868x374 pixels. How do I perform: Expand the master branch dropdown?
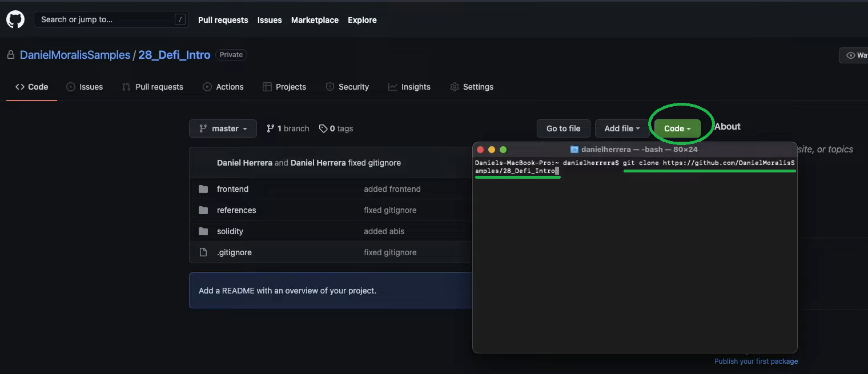click(223, 128)
